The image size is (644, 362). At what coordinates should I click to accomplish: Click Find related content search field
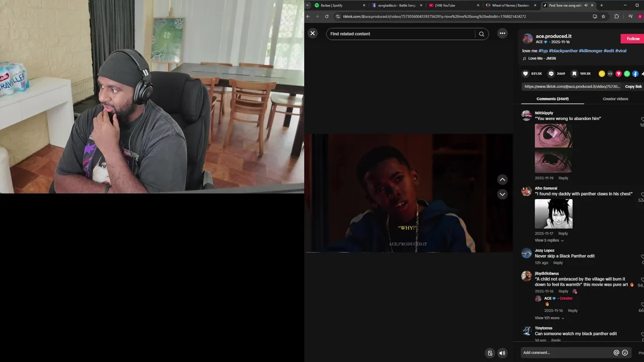point(400,34)
